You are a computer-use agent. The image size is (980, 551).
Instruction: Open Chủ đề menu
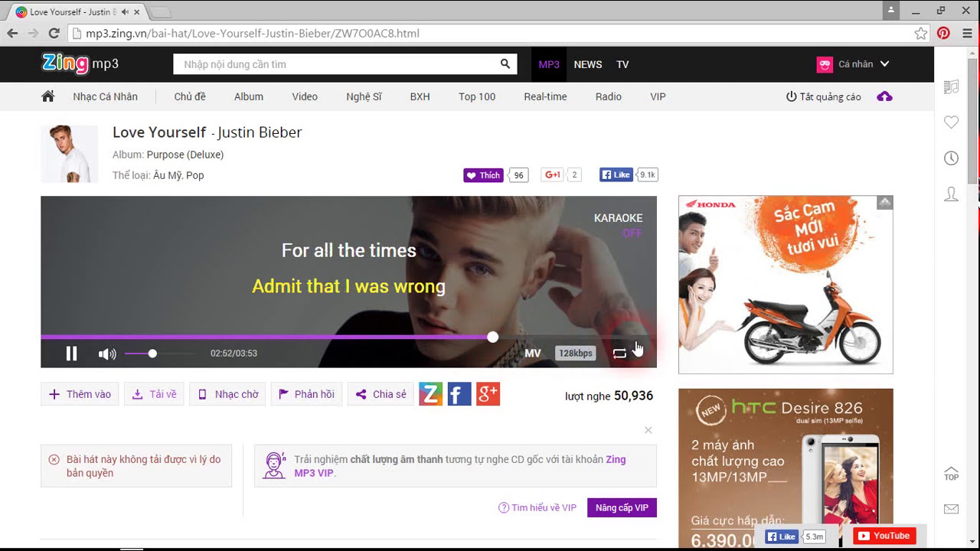tap(190, 96)
